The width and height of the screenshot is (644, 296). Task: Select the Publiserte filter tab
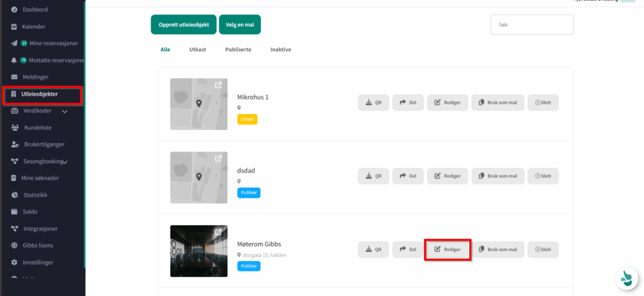[238, 49]
